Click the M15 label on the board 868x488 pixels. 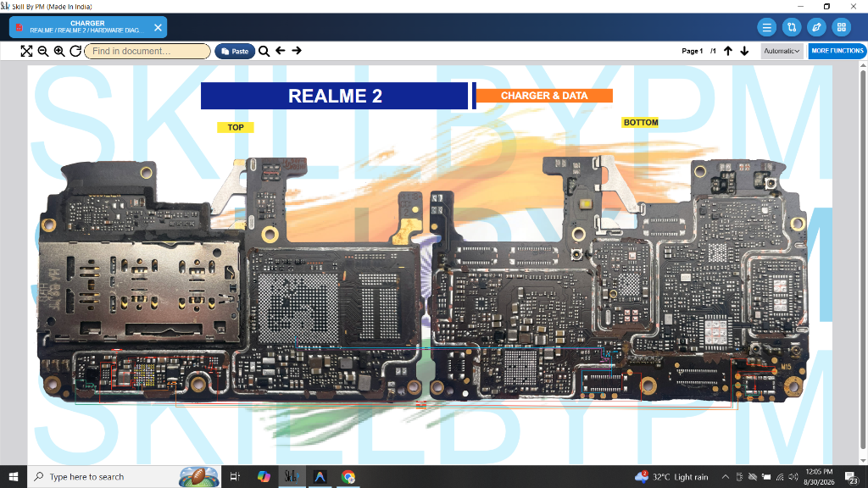coord(786,367)
